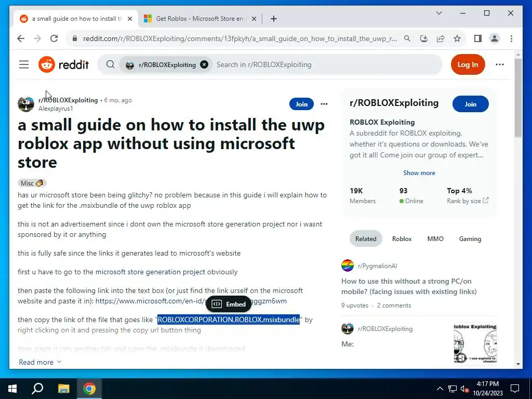Click the highlighted ROBLOXCORPORATION.ROBLOX.msixbundle text
Image resolution: width=532 pixels, height=399 pixels.
229,320
